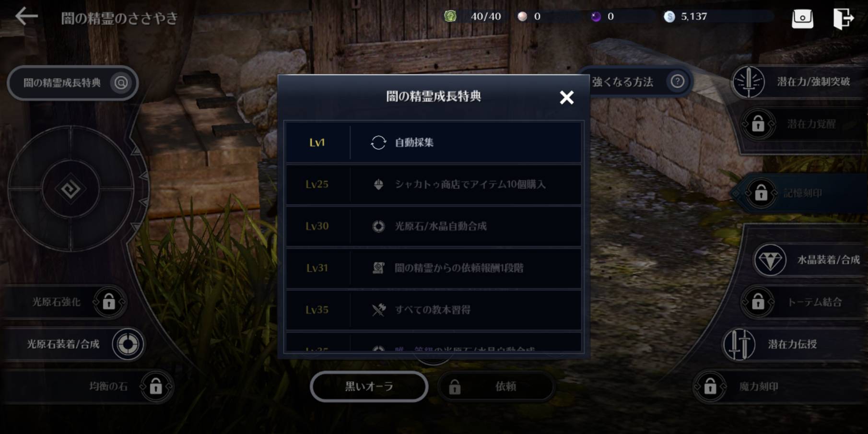Open the inventory bag icon
This screenshot has height=434, width=868.
(x=802, y=18)
